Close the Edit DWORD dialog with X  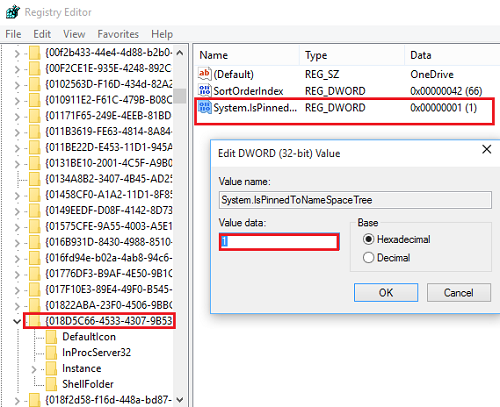pyautogui.click(x=487, y=149)
